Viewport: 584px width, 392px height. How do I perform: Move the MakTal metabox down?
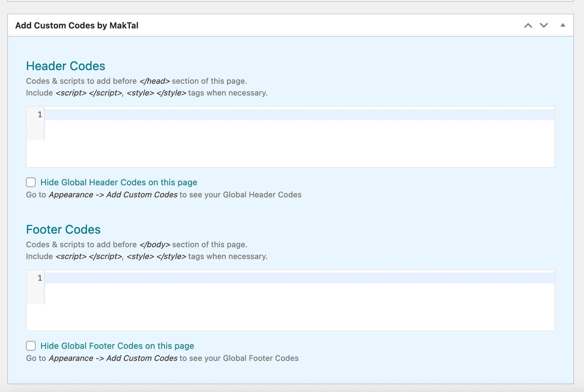coord(544,25)
